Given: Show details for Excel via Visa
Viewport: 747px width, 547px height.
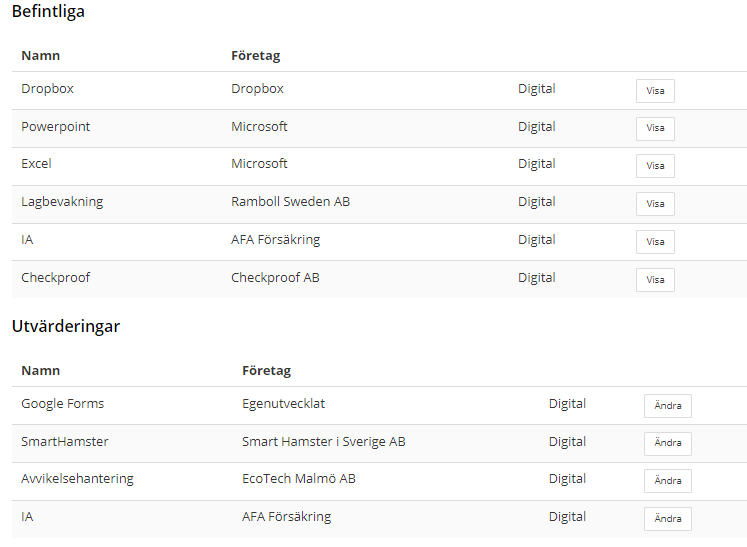Looking at the screenshot, I should (655, 166).
